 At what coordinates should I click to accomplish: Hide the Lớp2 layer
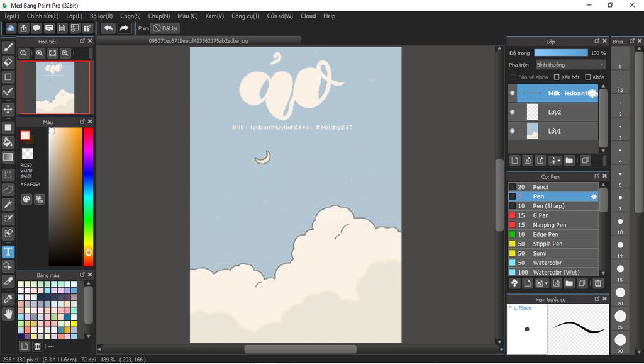coord(512,112)
